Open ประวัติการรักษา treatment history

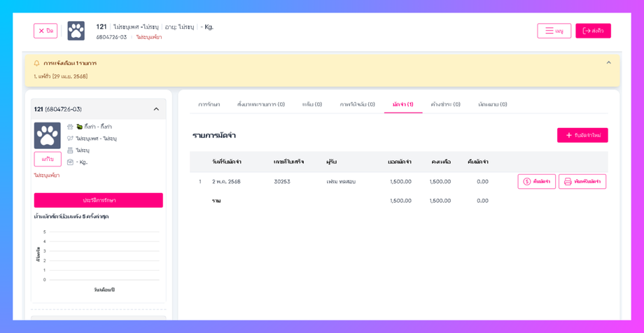point(99,200)
